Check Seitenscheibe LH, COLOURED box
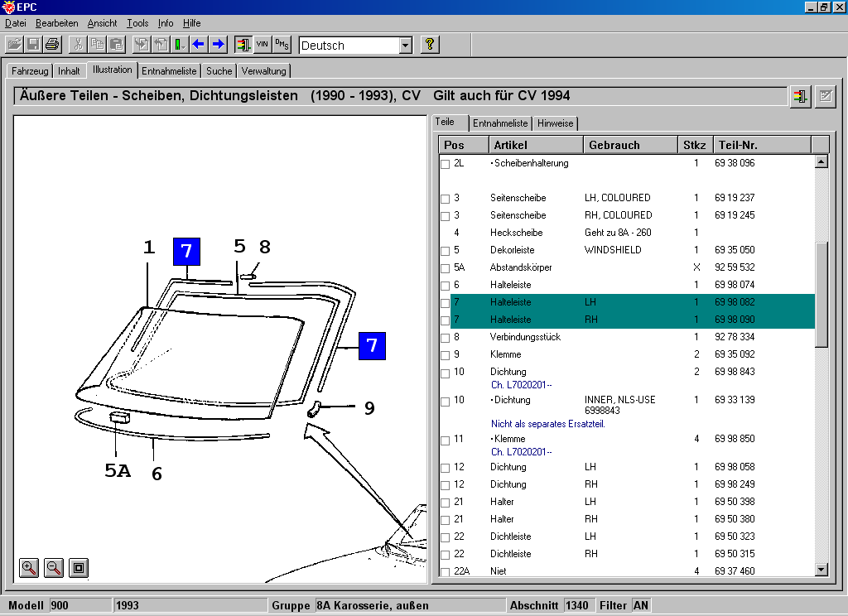This screenshot has width=848, height=616. point(445,199)
